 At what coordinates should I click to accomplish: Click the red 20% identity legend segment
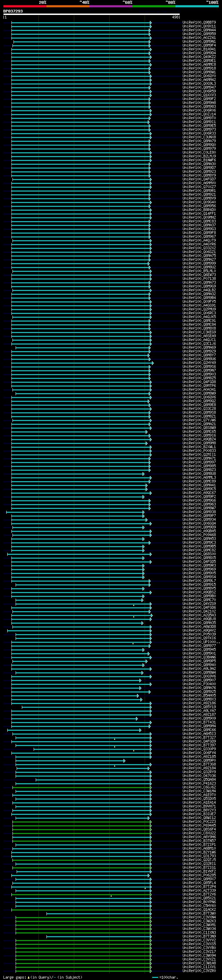point(25,6)
